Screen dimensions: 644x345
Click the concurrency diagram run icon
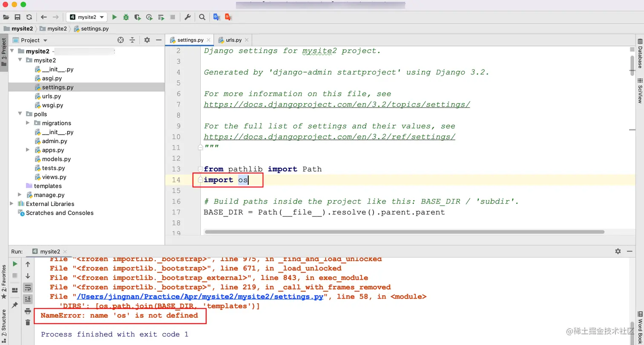click(x=161, y=17)
